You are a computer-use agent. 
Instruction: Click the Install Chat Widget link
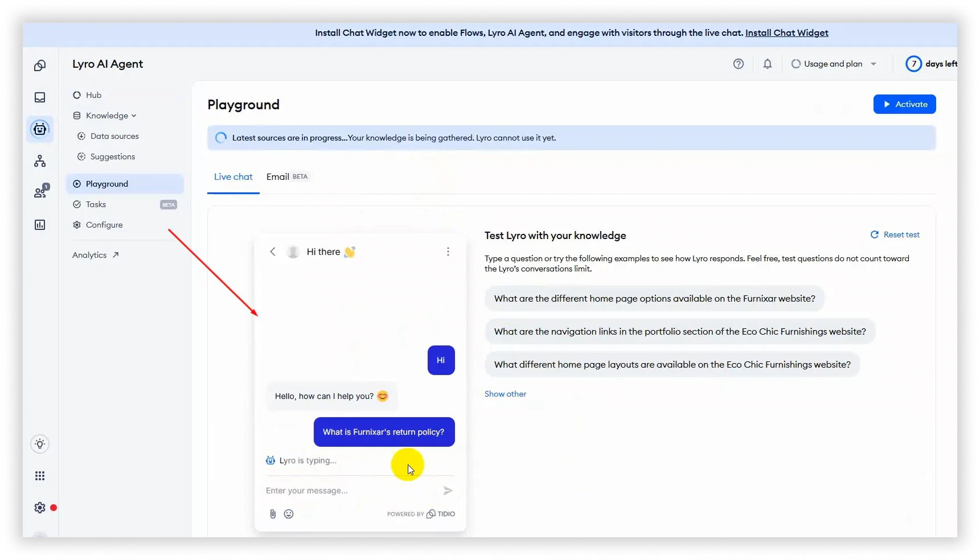786,33
